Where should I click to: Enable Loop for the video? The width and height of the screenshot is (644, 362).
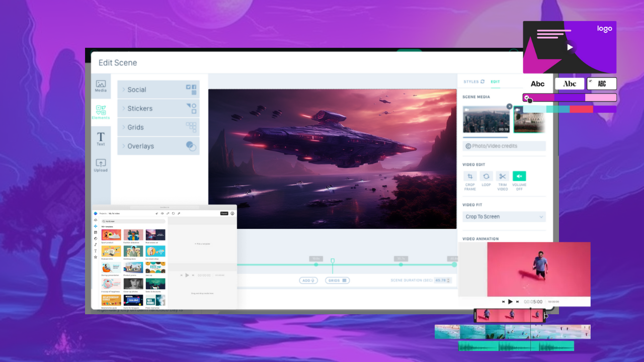[x=486, y=176]
